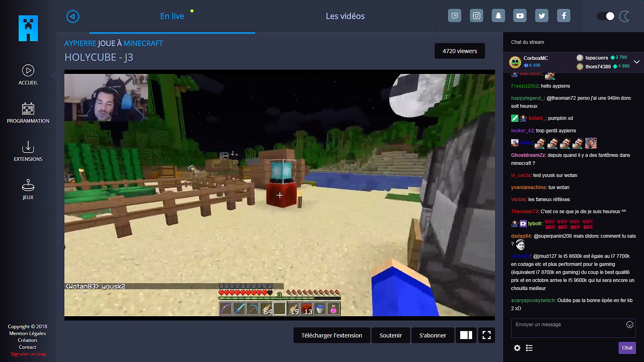Image resolution: width=644 pixels, height=362 pixels.
Task: Open the Création footer link
Action: pos(28,340)
